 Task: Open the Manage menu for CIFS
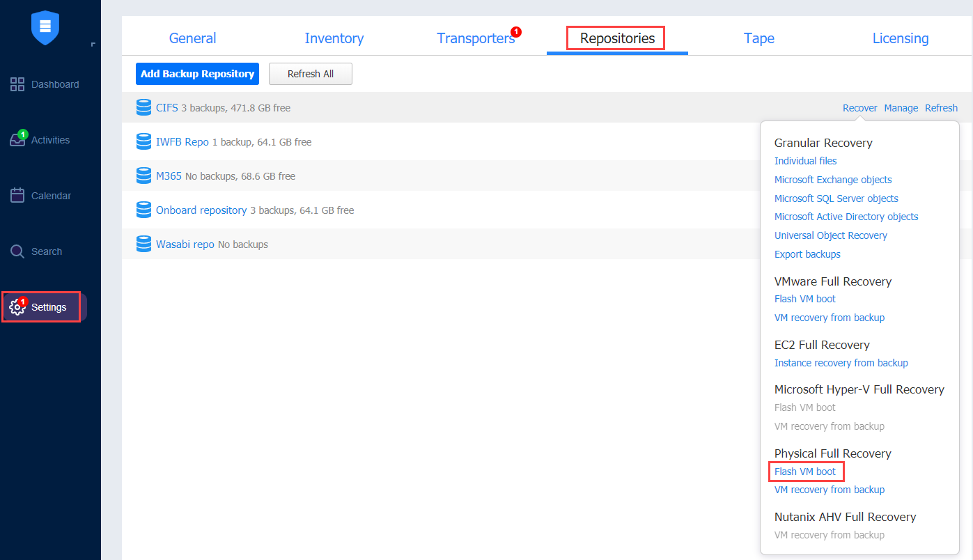coord(901,108)
